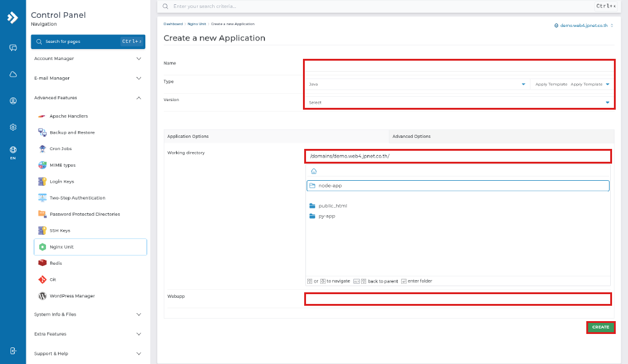Viewport: 628px width, 364px height.
Task: Open the settings gear icon
Action: point(13,127)
